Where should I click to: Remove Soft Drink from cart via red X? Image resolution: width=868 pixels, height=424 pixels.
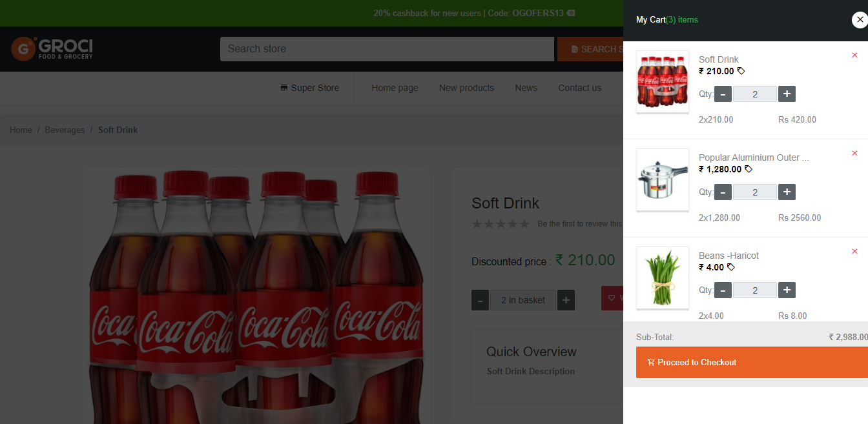coord(854,56)
